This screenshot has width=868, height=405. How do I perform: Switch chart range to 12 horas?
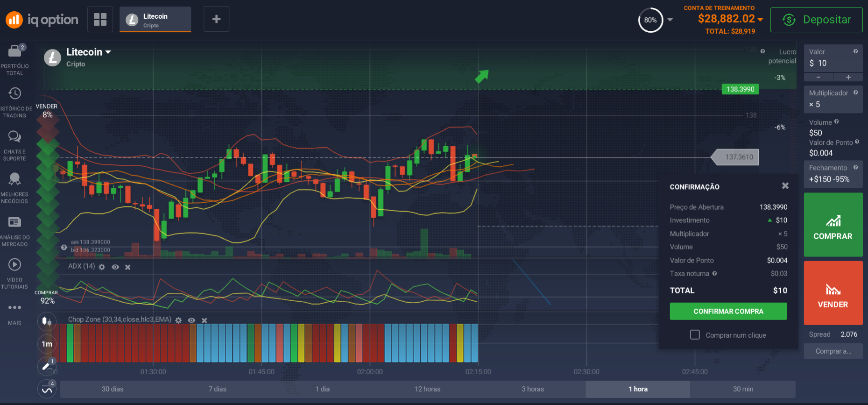tap(428, 389)
